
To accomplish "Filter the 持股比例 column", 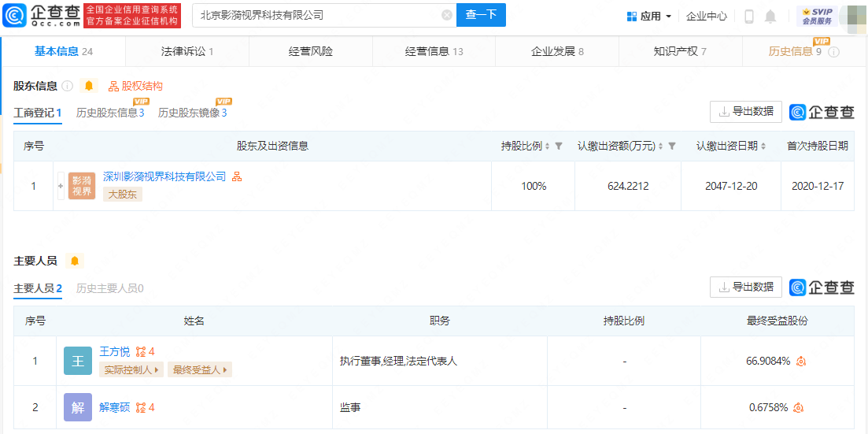I will coord(559,146).
